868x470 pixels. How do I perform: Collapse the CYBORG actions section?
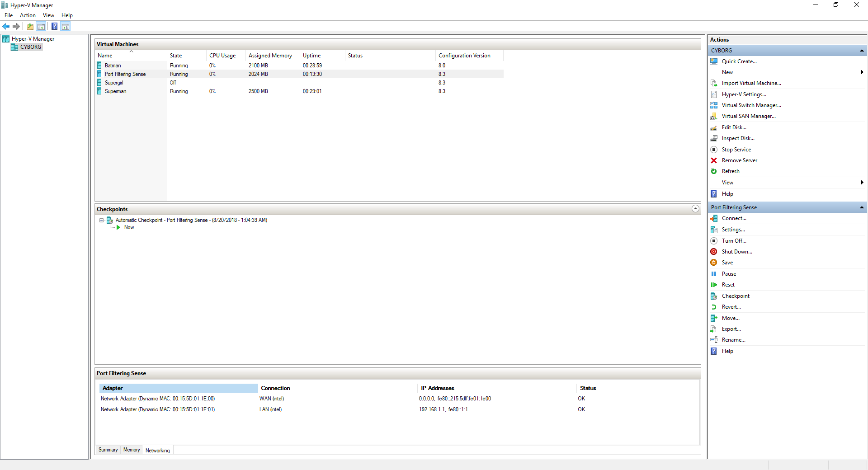tap(861, 51)
